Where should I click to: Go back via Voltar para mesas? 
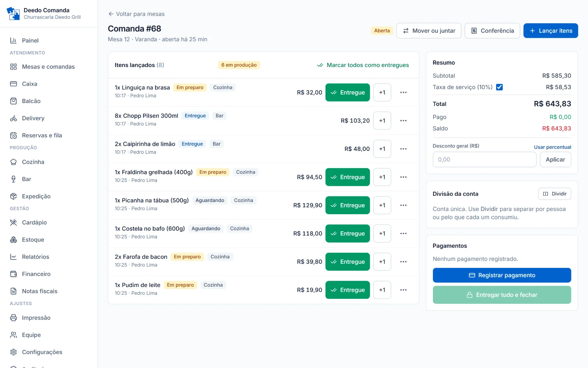pos(136,14)
